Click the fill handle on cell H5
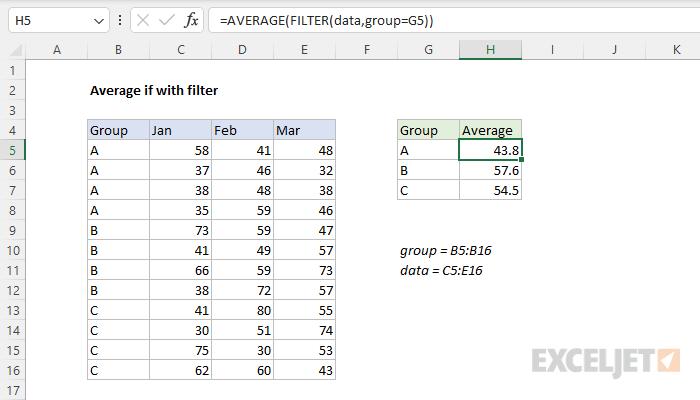This screenshot has height=400, width=700. click(x=521, y=159)
